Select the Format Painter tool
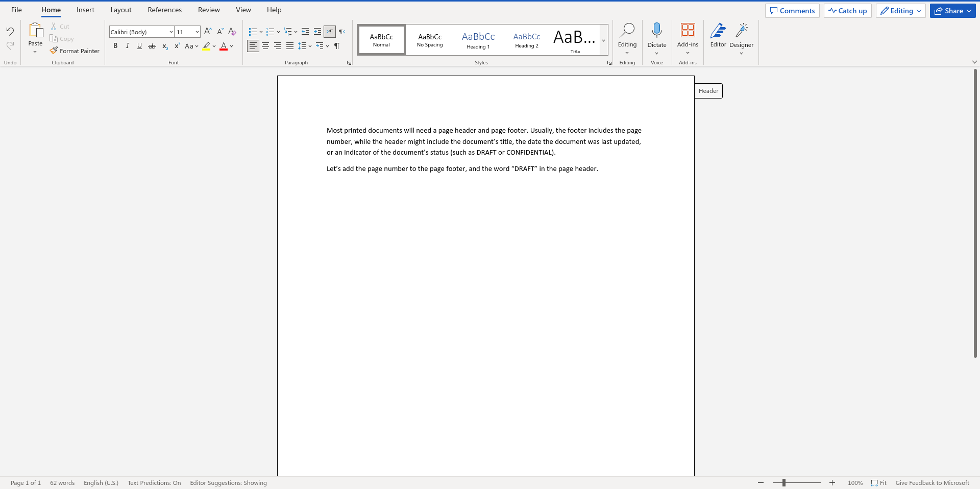The width and height of the screenshot is (980, 489). pos(75,51)
